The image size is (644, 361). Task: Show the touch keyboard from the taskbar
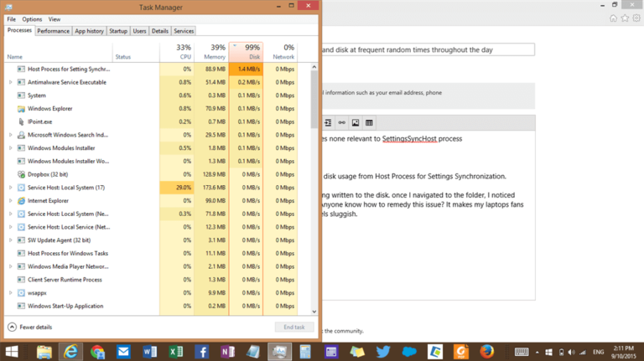coord(522,352)
